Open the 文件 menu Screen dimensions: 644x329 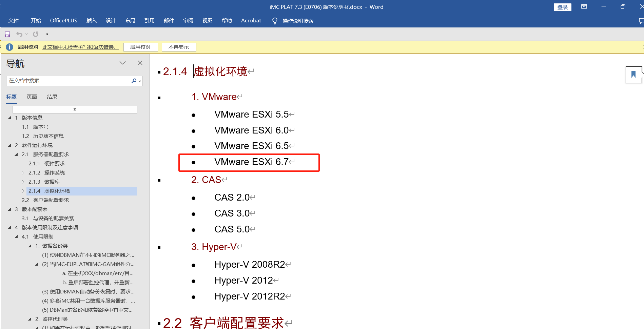point(14,21)
